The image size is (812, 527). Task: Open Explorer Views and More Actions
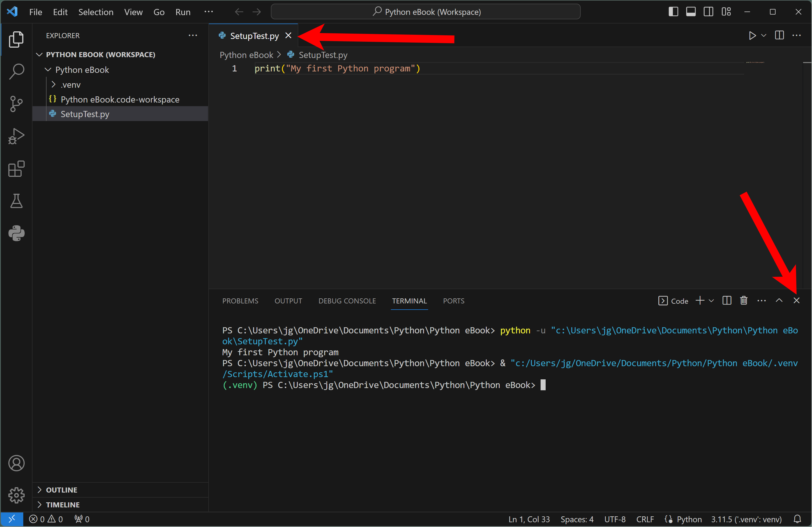tap(193, 36)
